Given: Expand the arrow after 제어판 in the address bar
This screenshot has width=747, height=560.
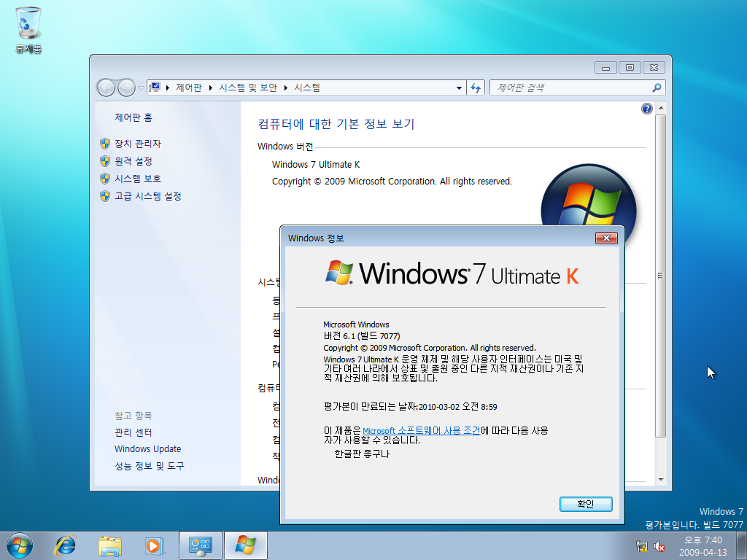Looking at the screenshot, I should [x=211, y=87].
